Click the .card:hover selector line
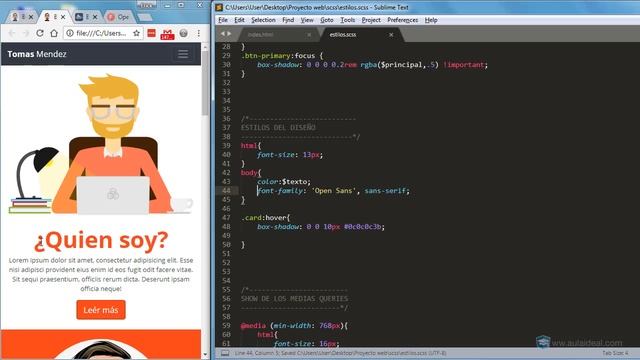This screenshot has width=640, height=360. [x=265, y=218]
